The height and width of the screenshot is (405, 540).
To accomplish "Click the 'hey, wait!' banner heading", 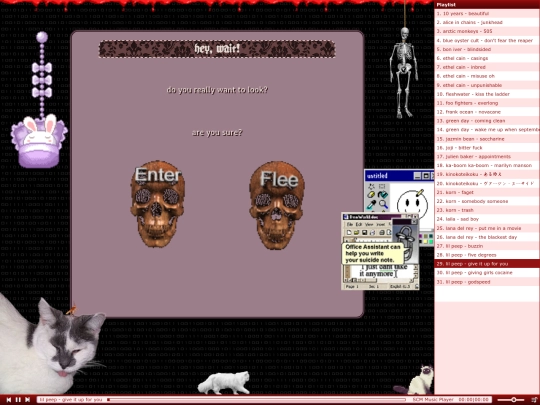I will (217, 49).
